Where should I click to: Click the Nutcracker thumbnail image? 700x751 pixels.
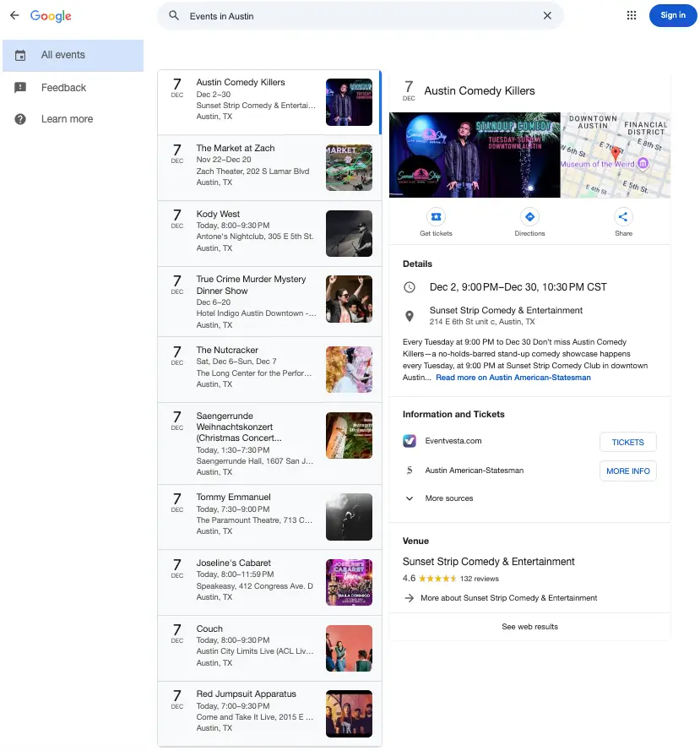349,370
